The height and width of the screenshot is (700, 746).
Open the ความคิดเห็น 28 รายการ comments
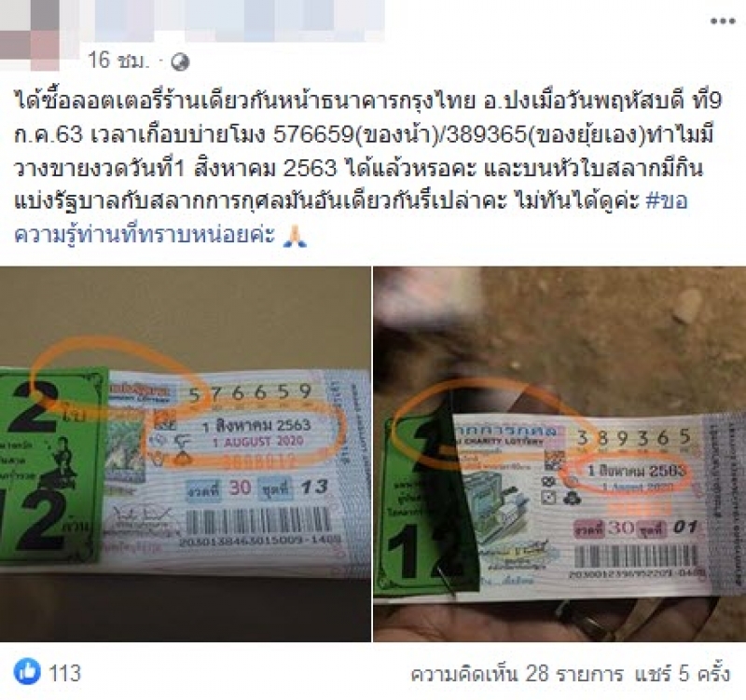tap(518, 673)
